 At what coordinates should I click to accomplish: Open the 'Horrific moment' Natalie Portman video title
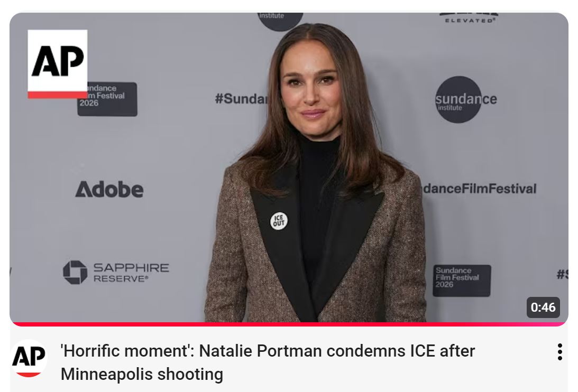[268, 351]
